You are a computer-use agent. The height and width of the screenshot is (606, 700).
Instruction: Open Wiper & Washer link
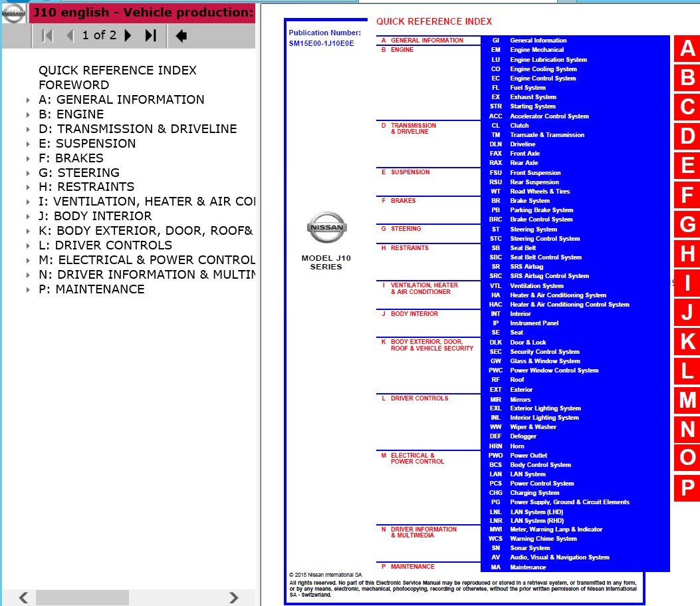pos(533,427)
